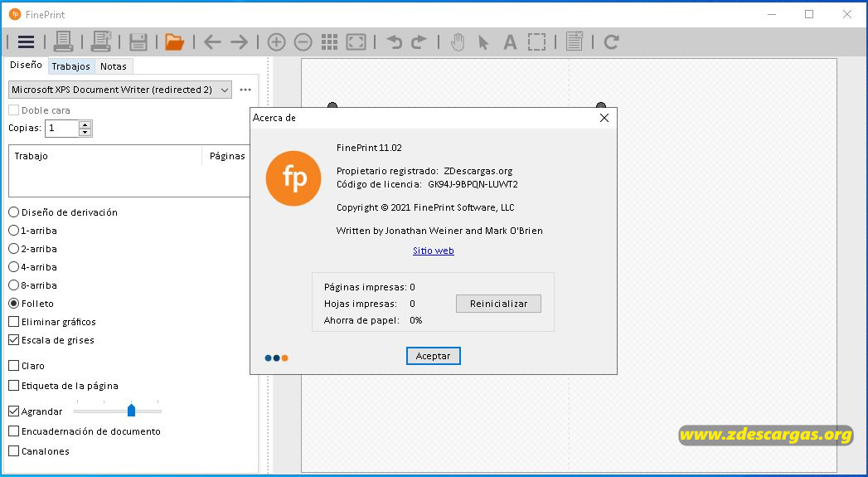
Task: Close the Acerca de dialog with X
Action: (x=604, y=118)
